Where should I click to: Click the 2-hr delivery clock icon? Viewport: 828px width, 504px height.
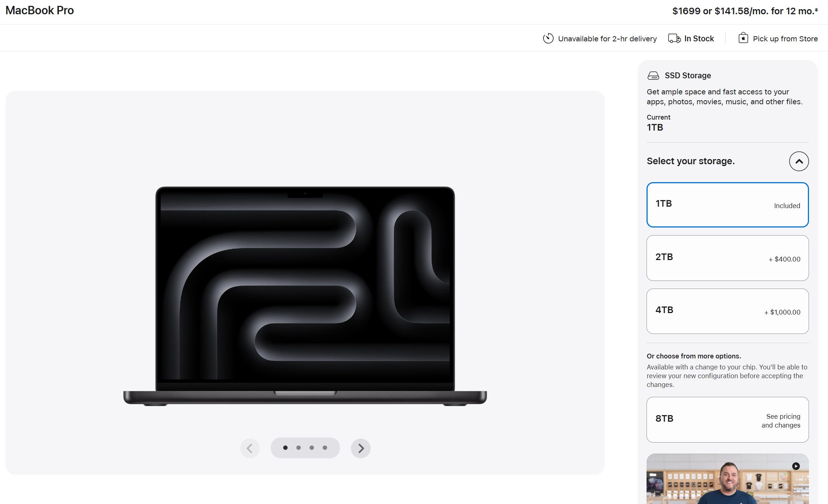coord(548,38)
